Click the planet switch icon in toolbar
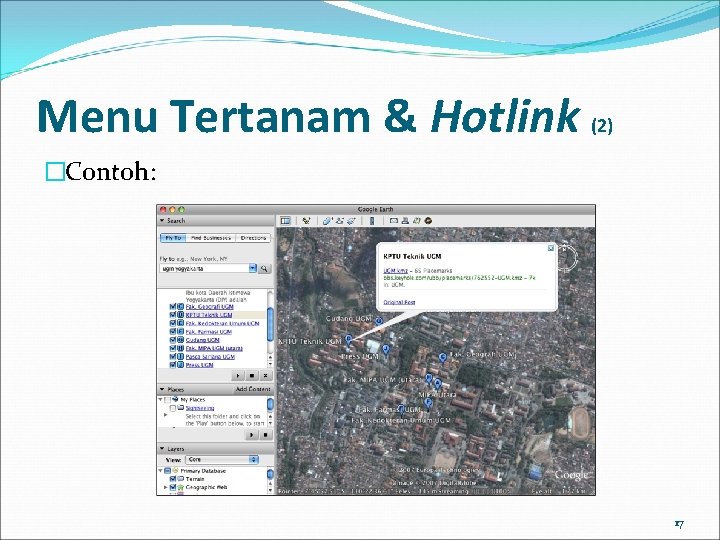Screen dimensions: 720x540 tap(428, 221)
